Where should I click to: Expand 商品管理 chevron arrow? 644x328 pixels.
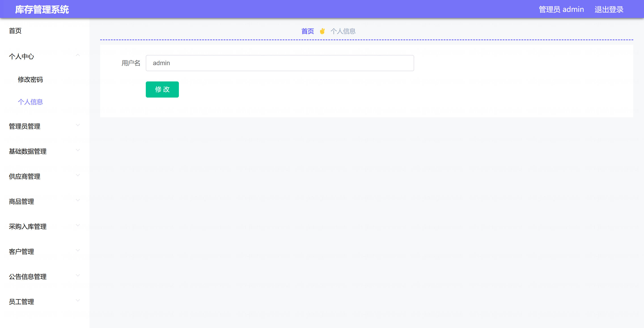pyautogui.click(x=78, y=200)
